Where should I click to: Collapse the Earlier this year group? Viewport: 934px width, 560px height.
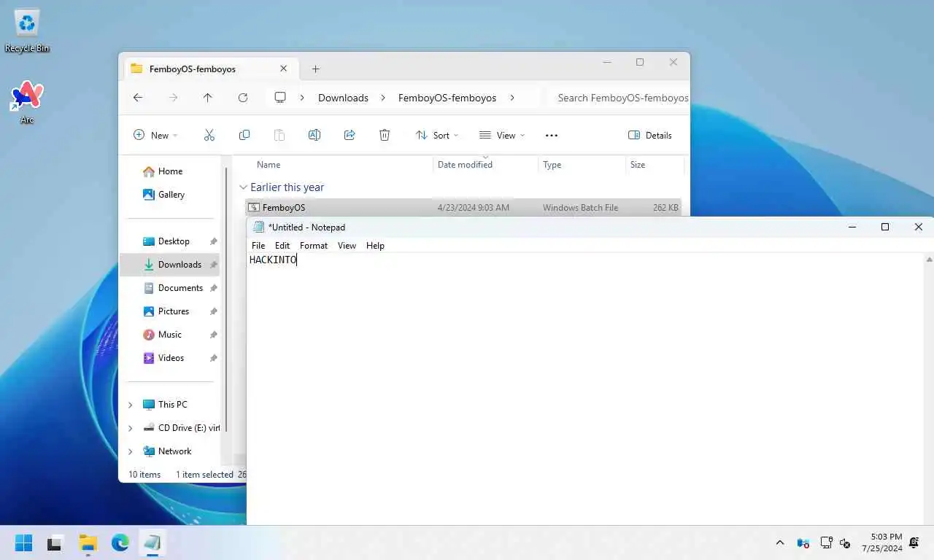pyautogui.click(x=243, y=187)
